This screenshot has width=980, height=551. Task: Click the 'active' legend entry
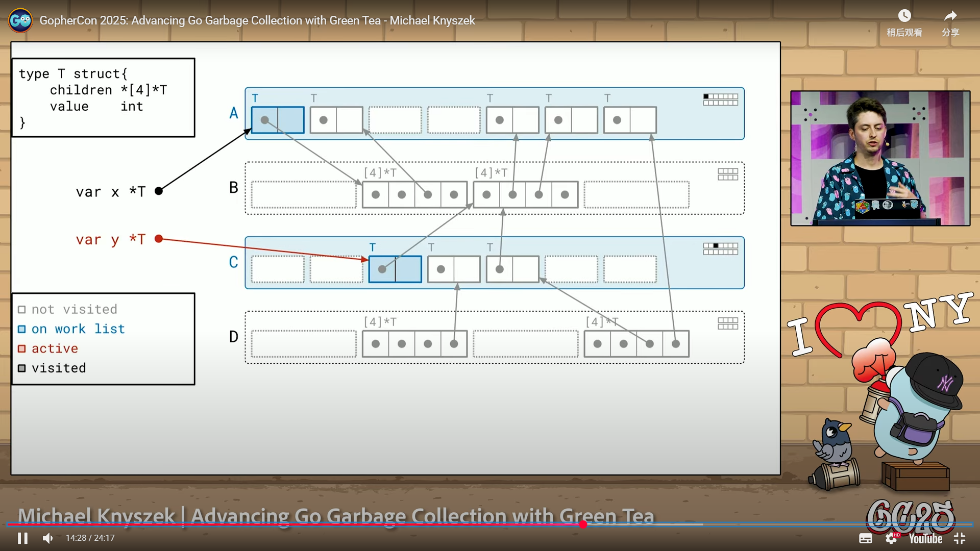click(55, 348)
